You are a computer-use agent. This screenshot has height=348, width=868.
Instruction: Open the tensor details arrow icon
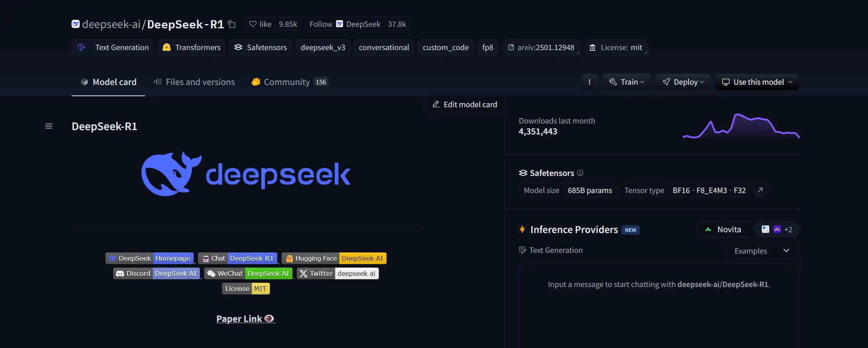[760, 190]
